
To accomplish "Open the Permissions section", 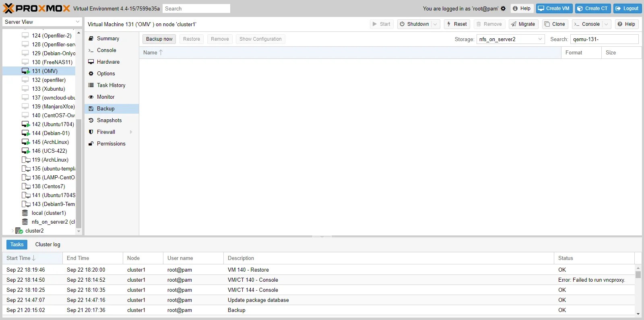I will 111,143.
